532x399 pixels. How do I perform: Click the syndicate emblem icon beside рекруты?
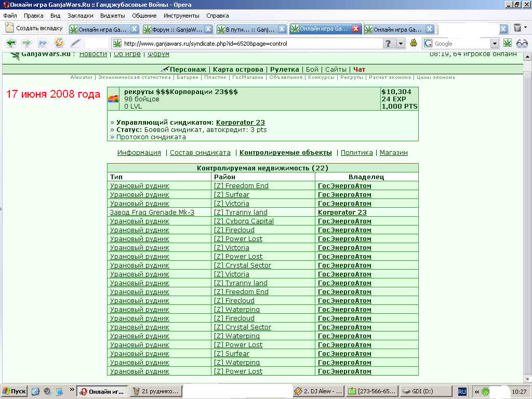[x=113, y=99]
